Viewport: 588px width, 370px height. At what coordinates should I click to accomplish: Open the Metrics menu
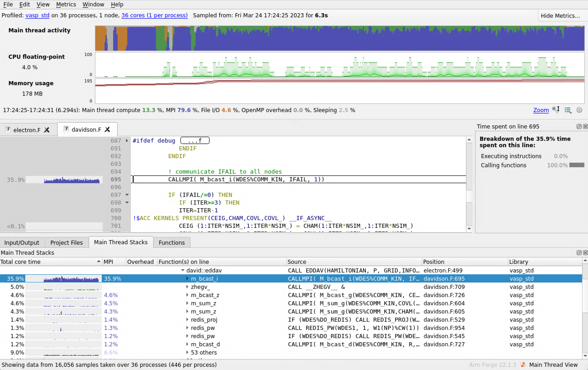[66, 4]
